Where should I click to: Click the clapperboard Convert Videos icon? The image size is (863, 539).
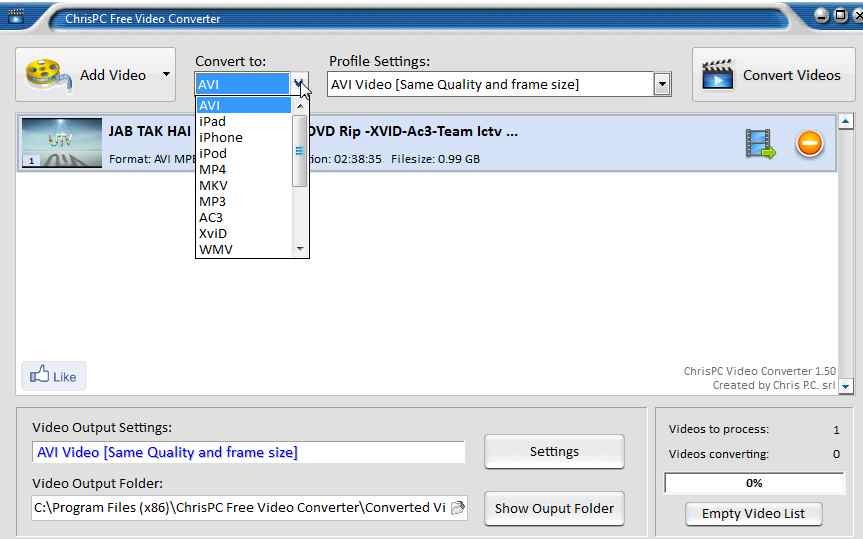tap(718, 75)
